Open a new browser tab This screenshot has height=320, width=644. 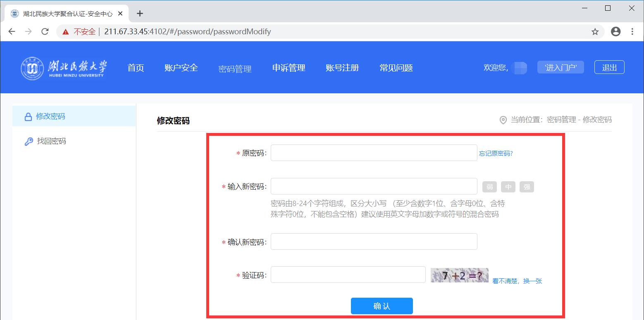coord(140,14)
